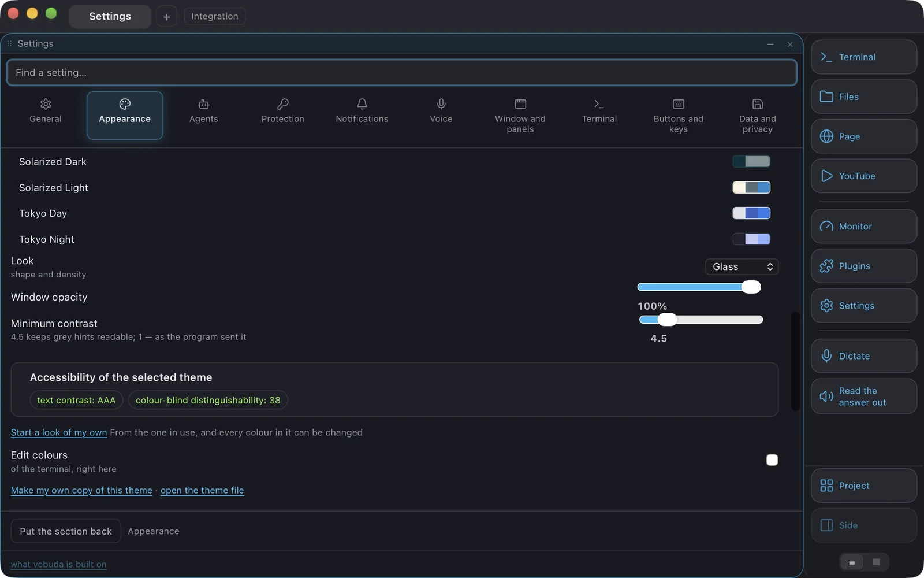Pick the Tokyo Day theme swatch

pos(751,213)
